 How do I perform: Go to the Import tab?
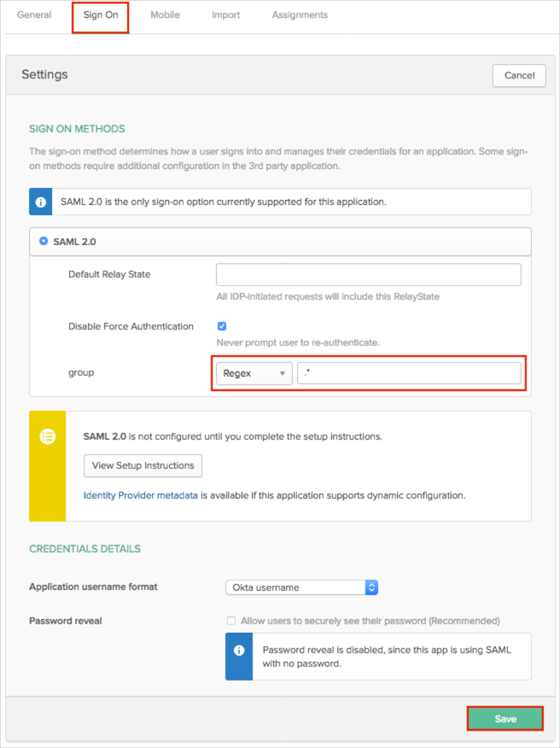[x=225, y=15]
